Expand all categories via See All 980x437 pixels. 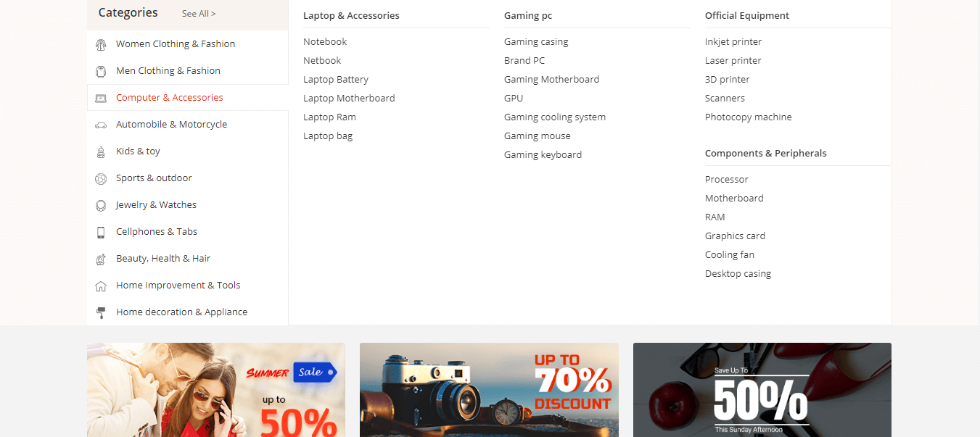pyautogui.click(x=199, y=14)
